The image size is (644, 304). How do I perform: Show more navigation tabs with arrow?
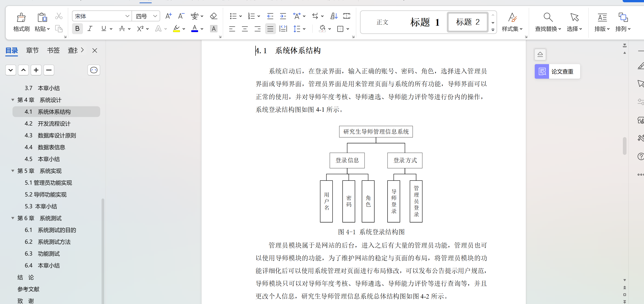pos(82,50)
